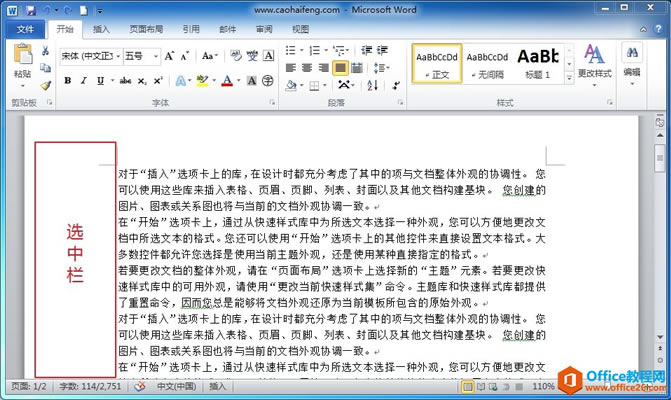Apply subscript formatting
This screenshot has height=400, width=671.
click(142, 81)
